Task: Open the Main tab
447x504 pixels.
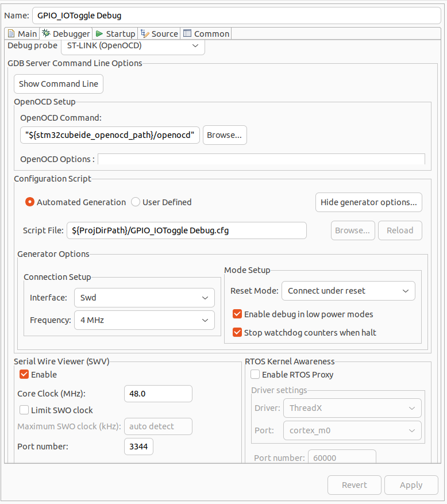Action: 22,34
